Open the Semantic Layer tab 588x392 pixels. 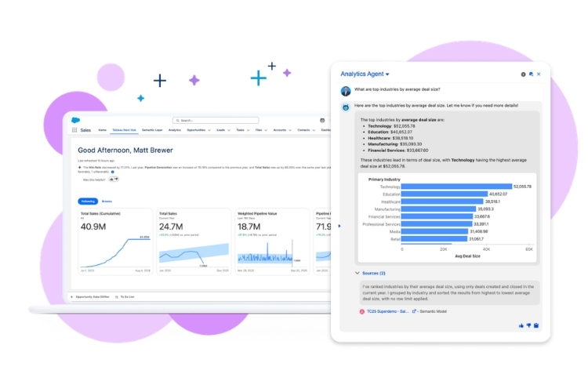point(153,130)
